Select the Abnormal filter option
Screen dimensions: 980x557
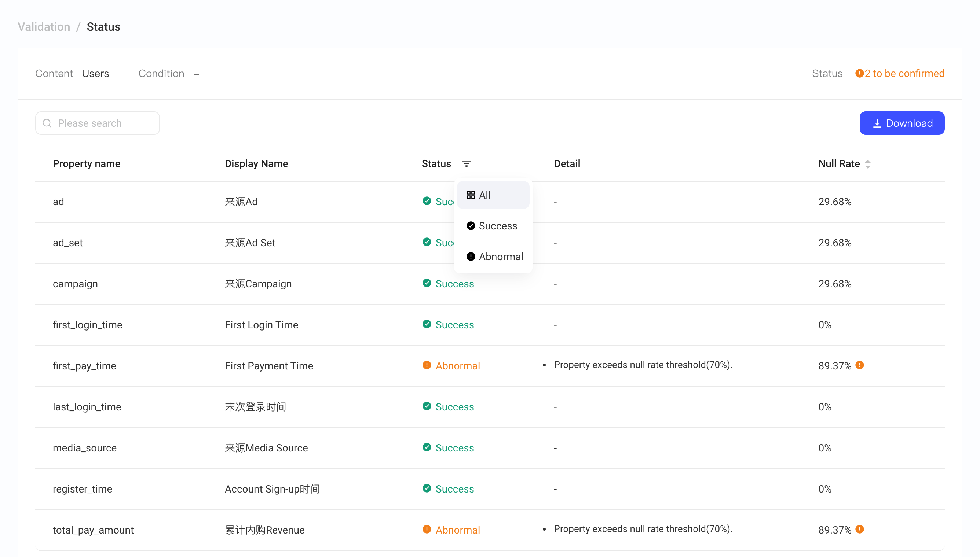(x=493, y=257)
